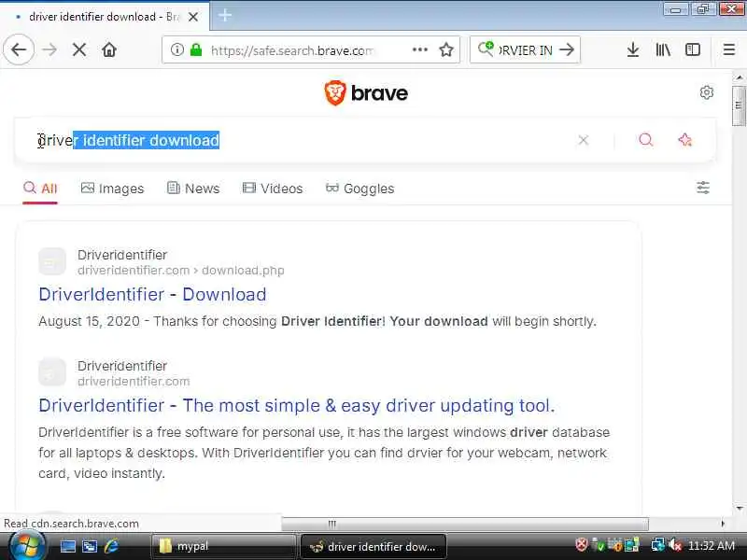This screenshot has height=560, width=747.
Task: Open the hamburger application menu
Action: click(729, 49)
